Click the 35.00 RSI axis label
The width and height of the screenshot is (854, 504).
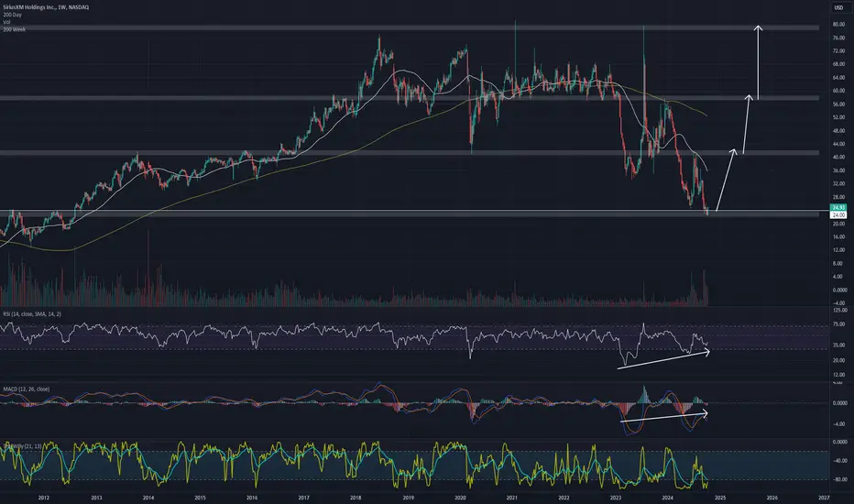pyautogui.click(x=838, y=345)
